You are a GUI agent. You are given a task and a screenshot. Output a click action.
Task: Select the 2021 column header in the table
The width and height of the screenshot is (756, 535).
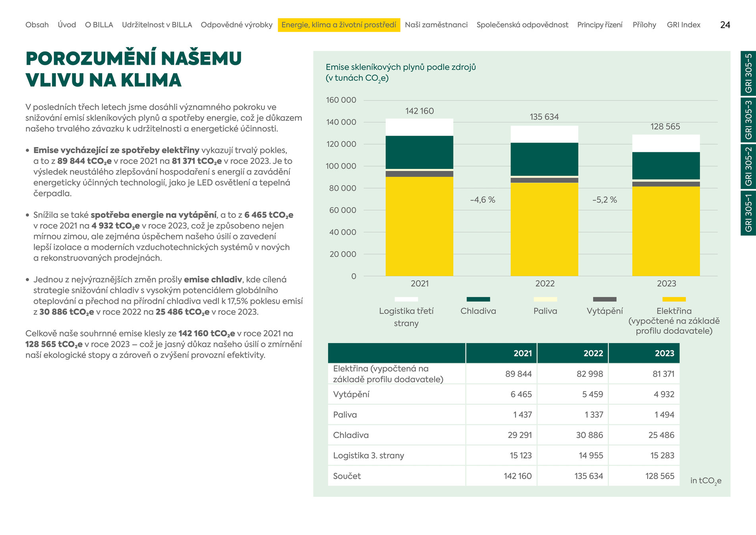click(501, 353)
